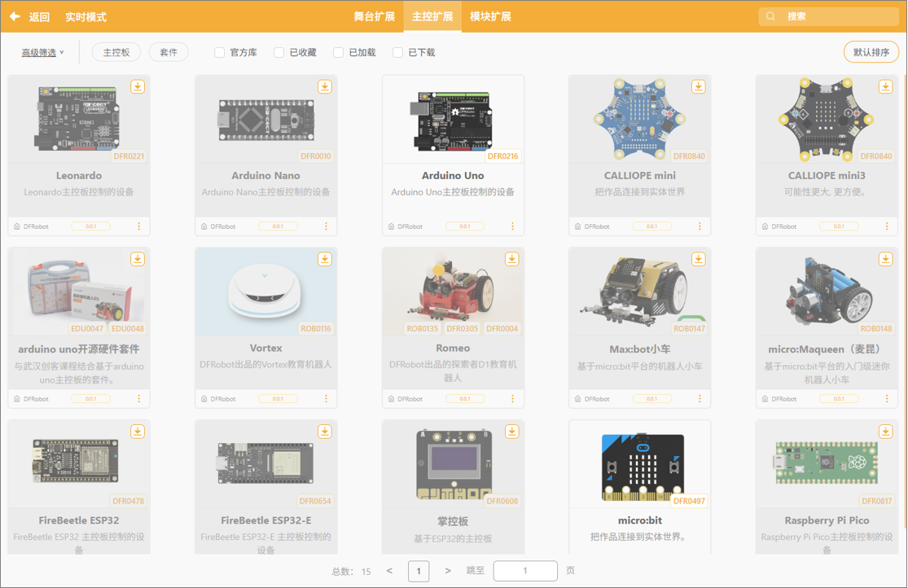This screenshot has height=588, width=908.
Task: Toggle the 已下载 checkbox
Action: 398,52
